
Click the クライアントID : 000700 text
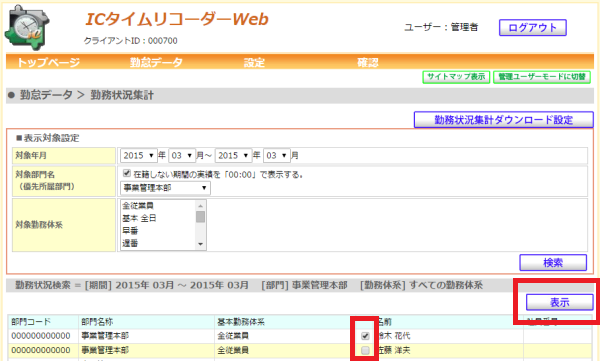click(130, 41)
